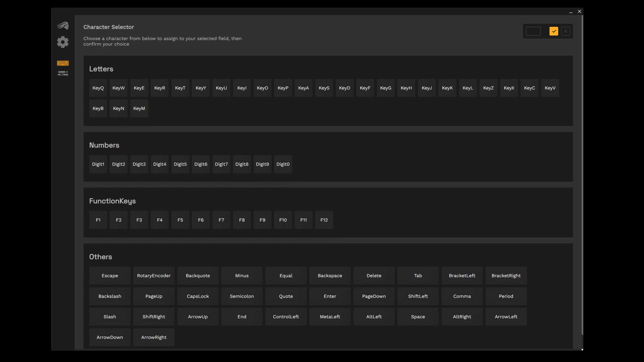The image size is (644, 362).
Task: Click the application logo icon top-left
Action: pyautogui.click(x=63, y=25)
